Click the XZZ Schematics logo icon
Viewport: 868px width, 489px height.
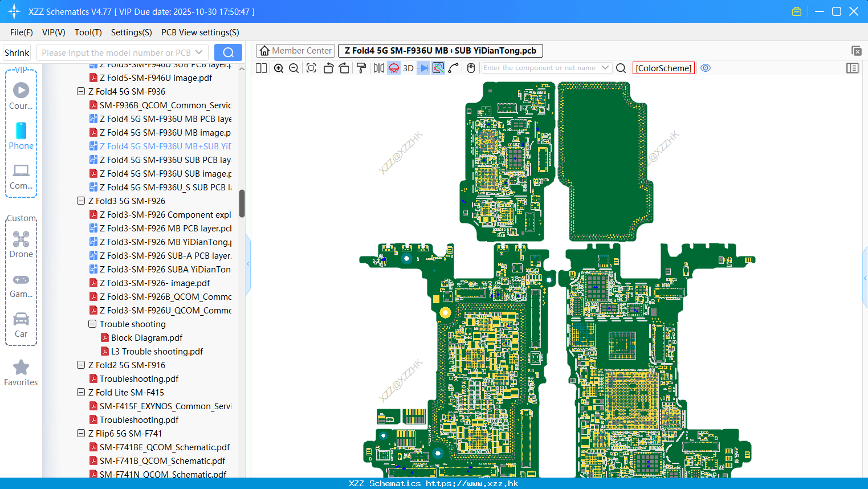[14, 11]
